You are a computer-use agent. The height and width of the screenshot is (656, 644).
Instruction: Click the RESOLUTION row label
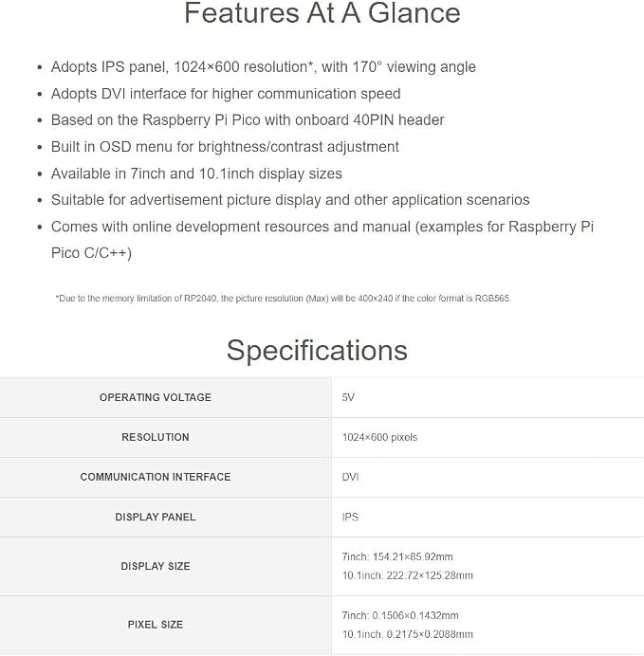tap(156, 437)
